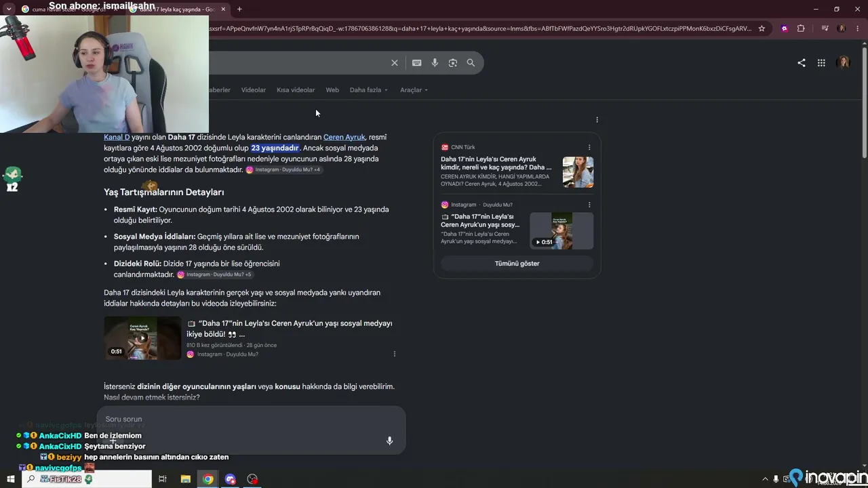Open options for the CNN Türk source card

click(x=589, y=147)
